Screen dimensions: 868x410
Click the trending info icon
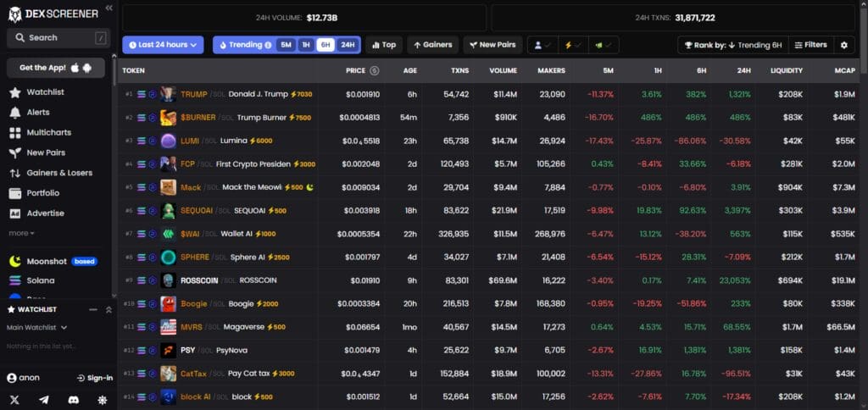coord(269,46)
